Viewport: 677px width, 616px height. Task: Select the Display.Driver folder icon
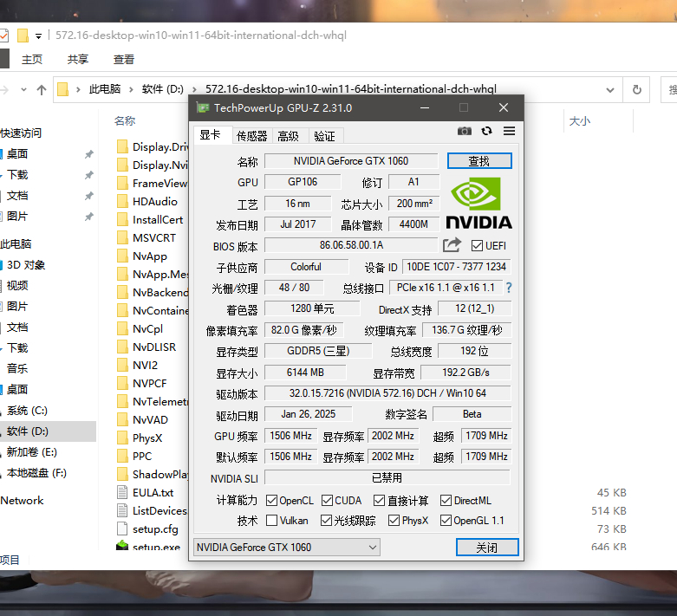pyautogui.click(x=122, y=146)
